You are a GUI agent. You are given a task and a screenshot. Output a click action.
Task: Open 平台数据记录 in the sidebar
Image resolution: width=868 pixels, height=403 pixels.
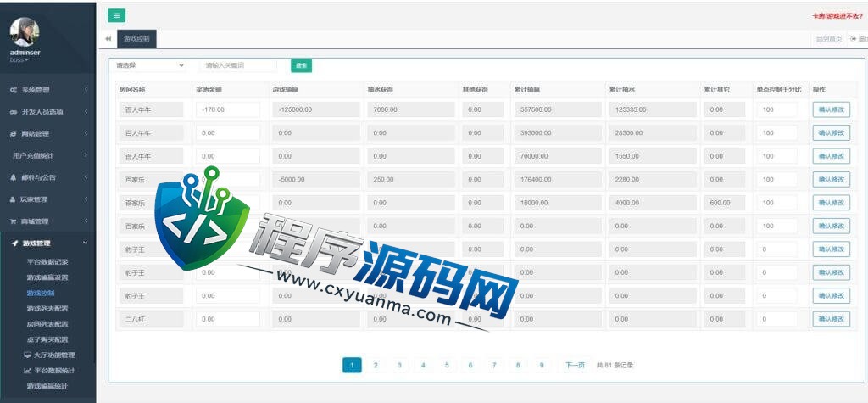[x=47, y=261]
